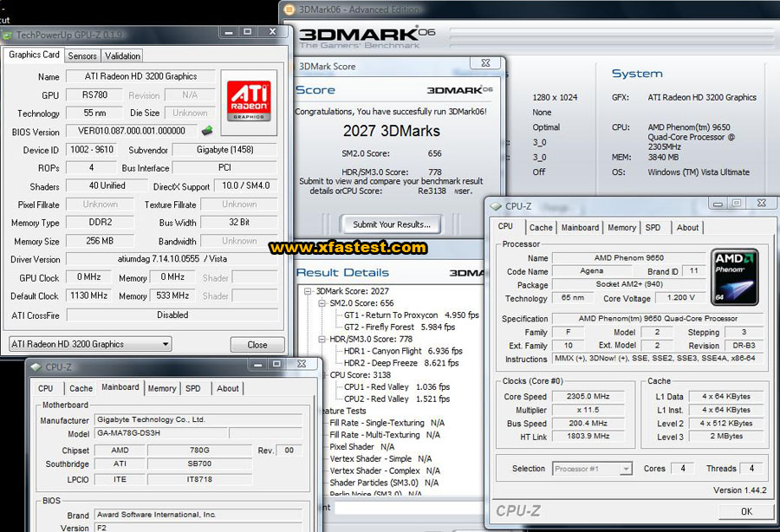Select the GT1 - Return To Proxycon result
This screenshot has width=780, height=532.
412,315
